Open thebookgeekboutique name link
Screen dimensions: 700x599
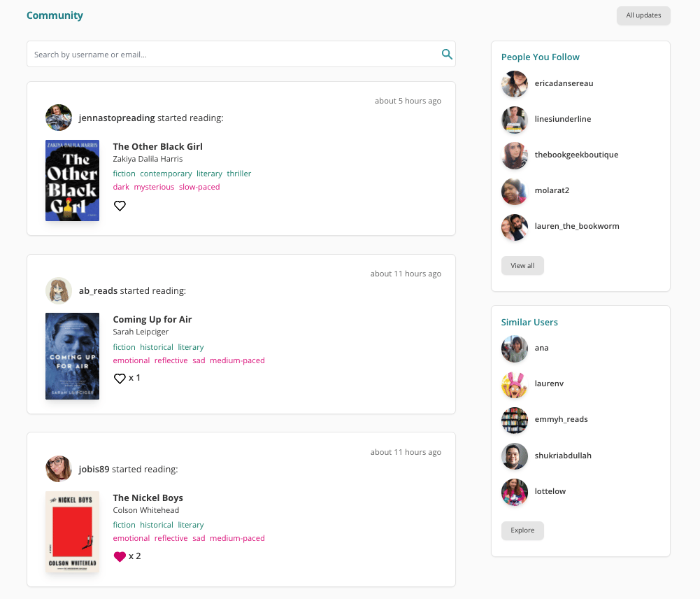pyautogui.click(x=576, y=155)
